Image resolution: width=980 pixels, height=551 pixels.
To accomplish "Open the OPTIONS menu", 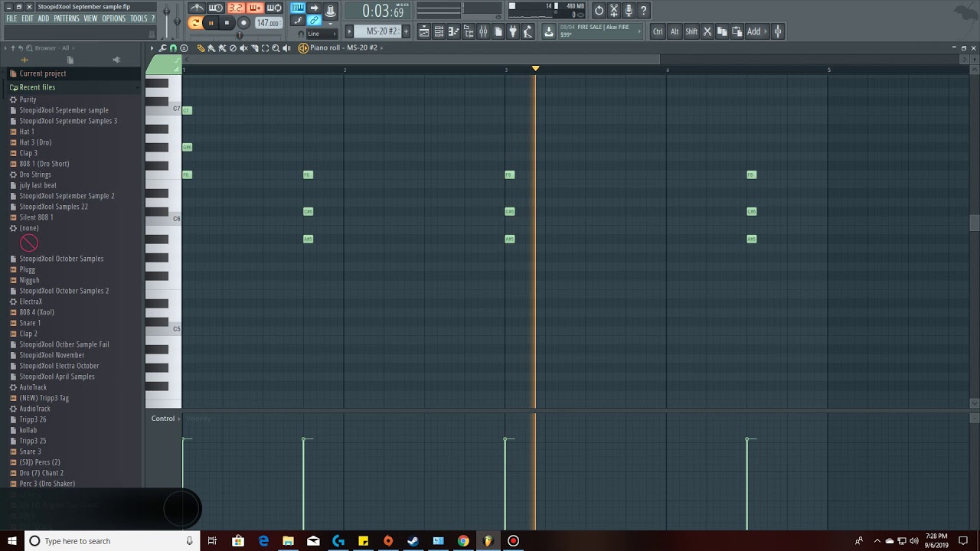I will tap(113, 18).
